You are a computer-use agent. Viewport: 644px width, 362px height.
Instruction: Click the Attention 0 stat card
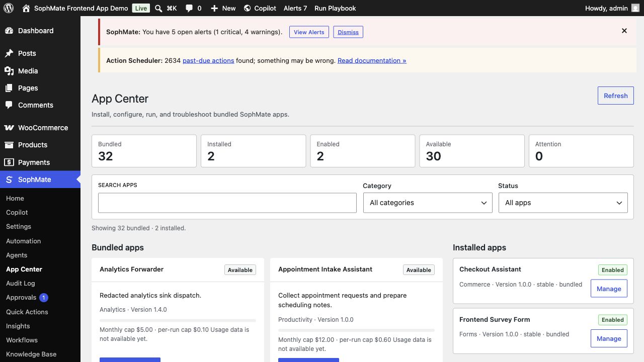581,151
